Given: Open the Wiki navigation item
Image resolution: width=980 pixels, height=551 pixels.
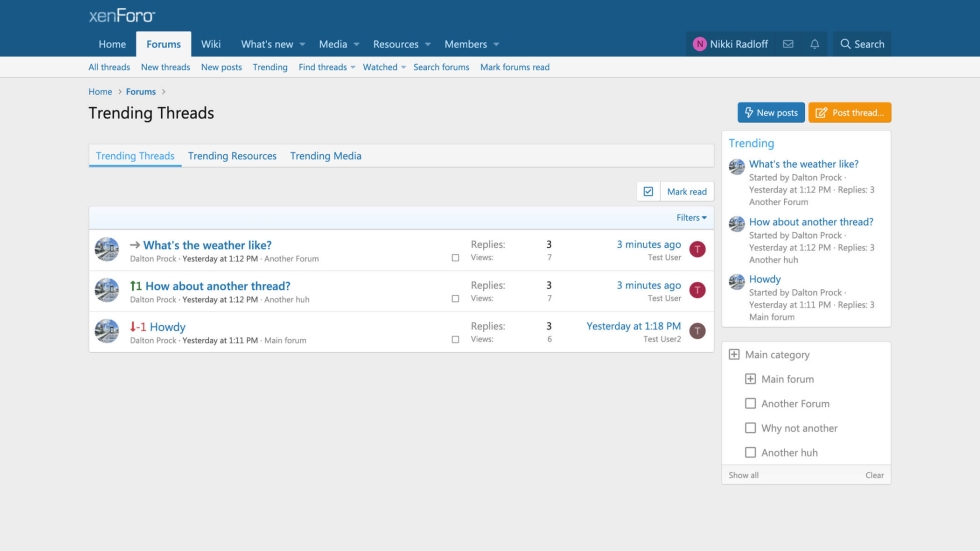Looking at the screenshot, I should coord(211,44).
